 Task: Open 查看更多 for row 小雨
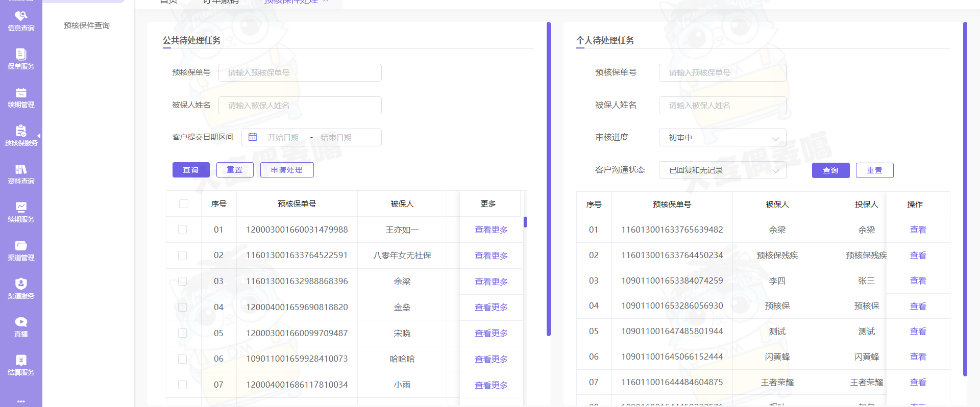click(x=491, y=385)
